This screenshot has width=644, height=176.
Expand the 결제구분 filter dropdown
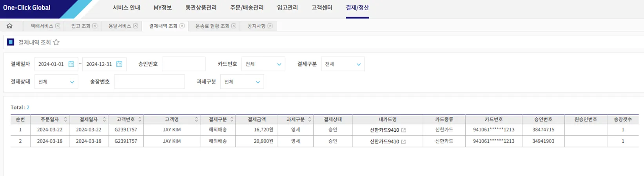click(x=343, y=64)
